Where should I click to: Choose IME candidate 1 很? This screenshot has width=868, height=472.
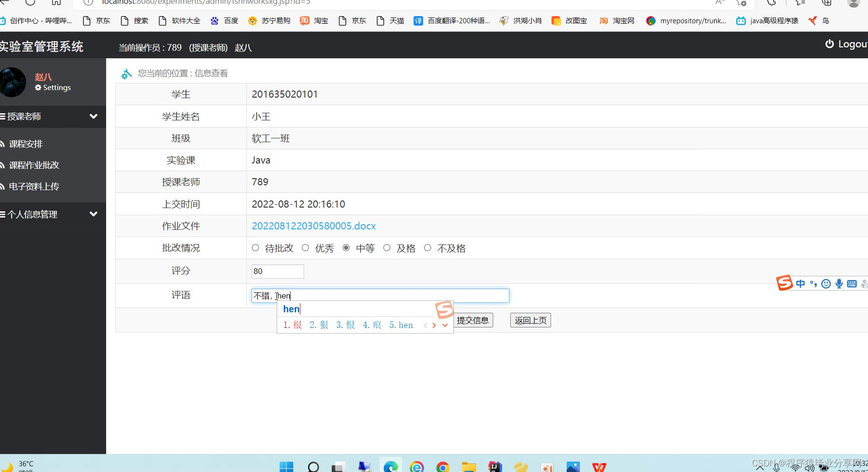(292, 325)
